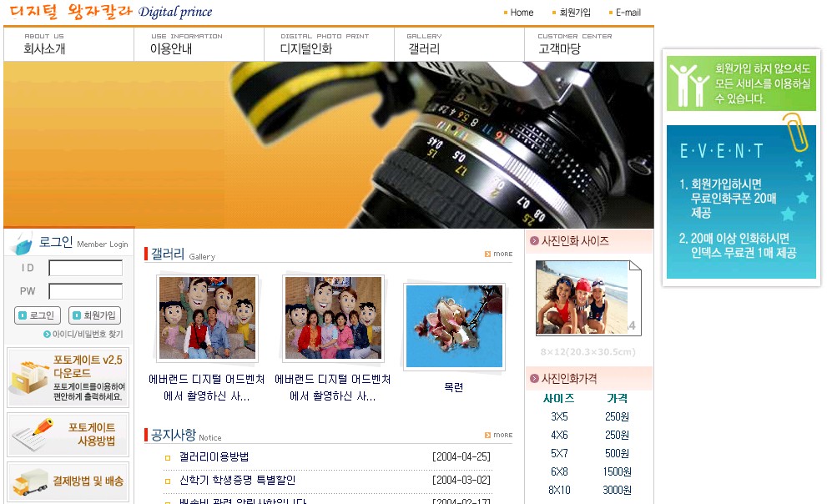
Task: Click the 회원가입 button in login box
Action: [94, 315]
